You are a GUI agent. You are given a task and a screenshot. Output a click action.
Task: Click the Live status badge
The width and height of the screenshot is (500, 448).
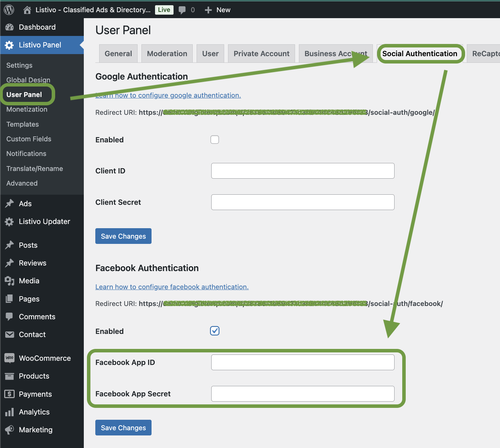(x=164, y=10)
